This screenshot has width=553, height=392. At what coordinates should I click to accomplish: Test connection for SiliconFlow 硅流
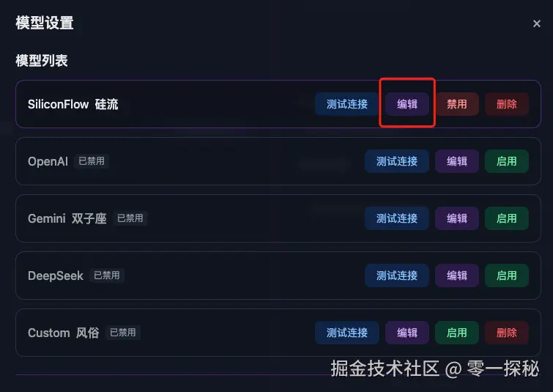tap(347, 104)
